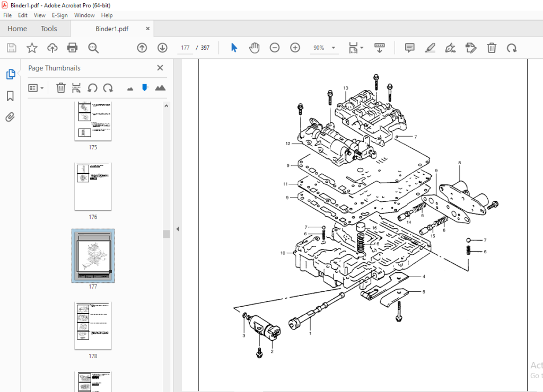Click the thumbnail panel scrollbar handle
This screenshot has height=392, width=543.
point(166,234)
